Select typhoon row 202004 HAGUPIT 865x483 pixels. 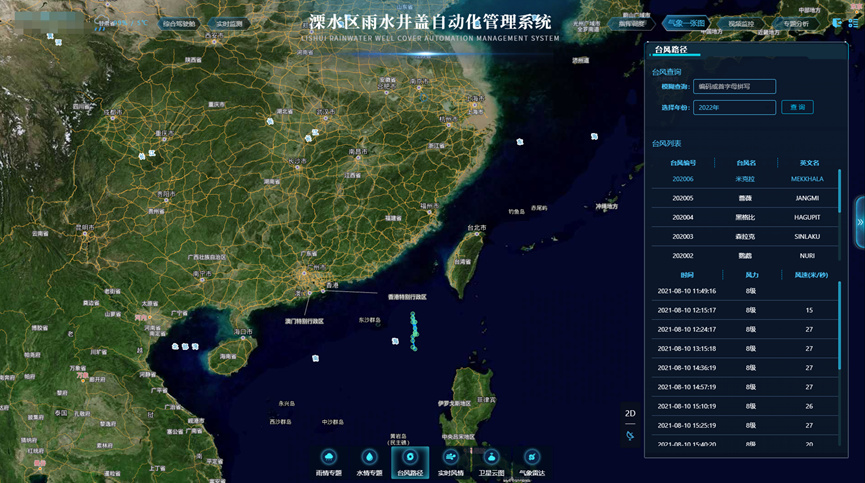(744, 217)
